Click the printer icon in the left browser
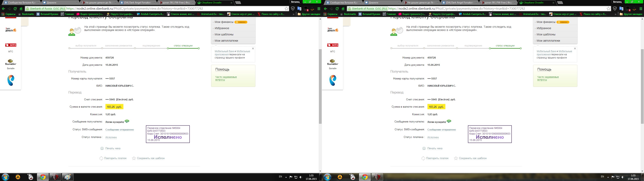This screenshot has height=181, width=644. click(x=102, y=148)
